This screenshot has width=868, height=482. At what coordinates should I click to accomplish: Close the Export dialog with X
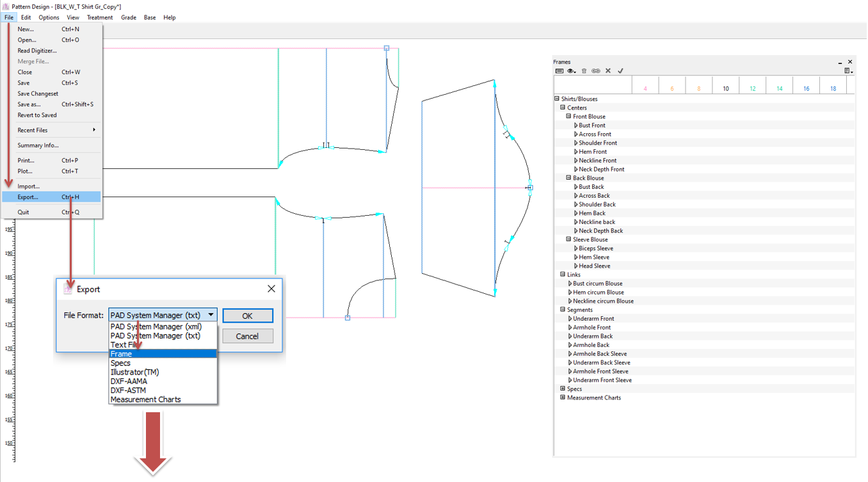(x=271, y=289)
